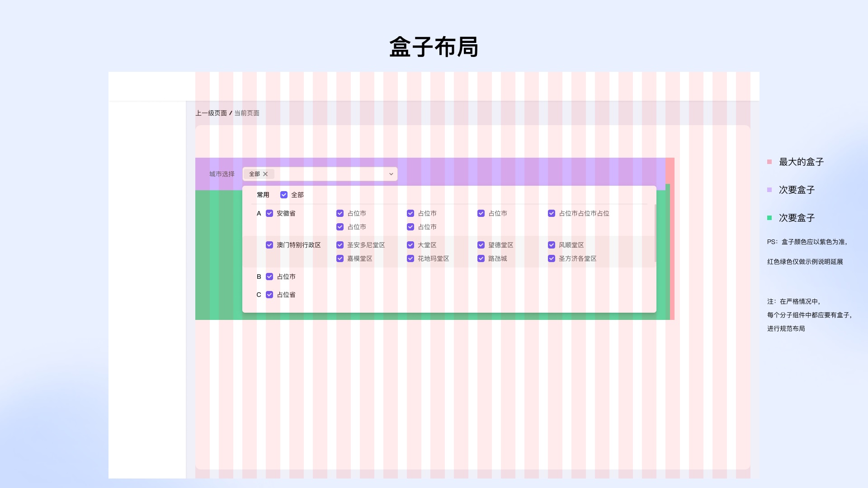
Task: Select 当前页面 in breadcrumb navigation
Action: coord(247,113)
